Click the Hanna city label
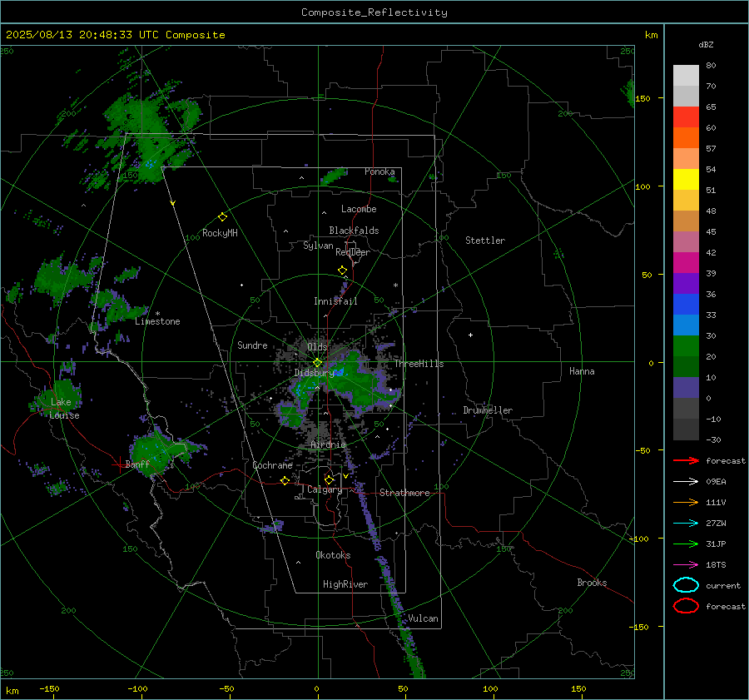Viewport: 749px width, 700px height. pos(582,371)
